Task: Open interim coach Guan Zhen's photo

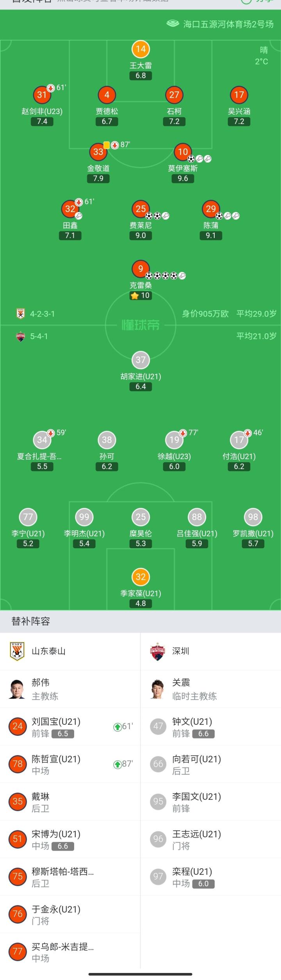Action: pos(158,689)
